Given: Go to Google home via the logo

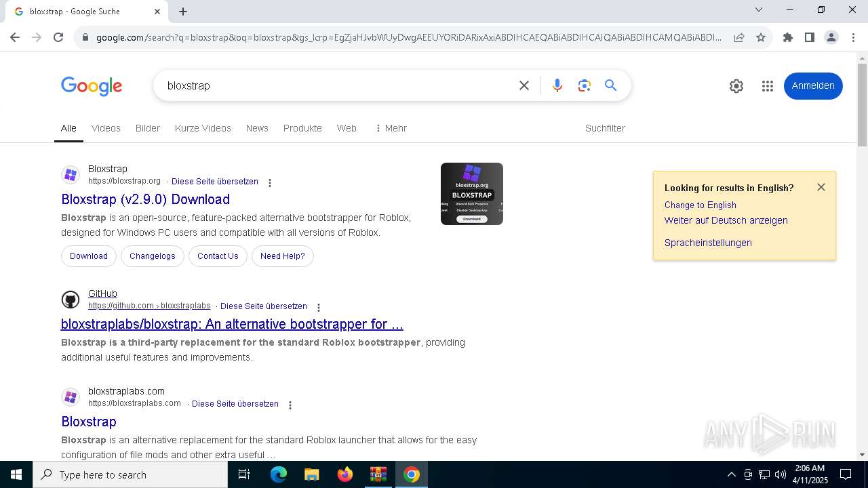Looking at the screenshot, I should [x=92, y=86].
